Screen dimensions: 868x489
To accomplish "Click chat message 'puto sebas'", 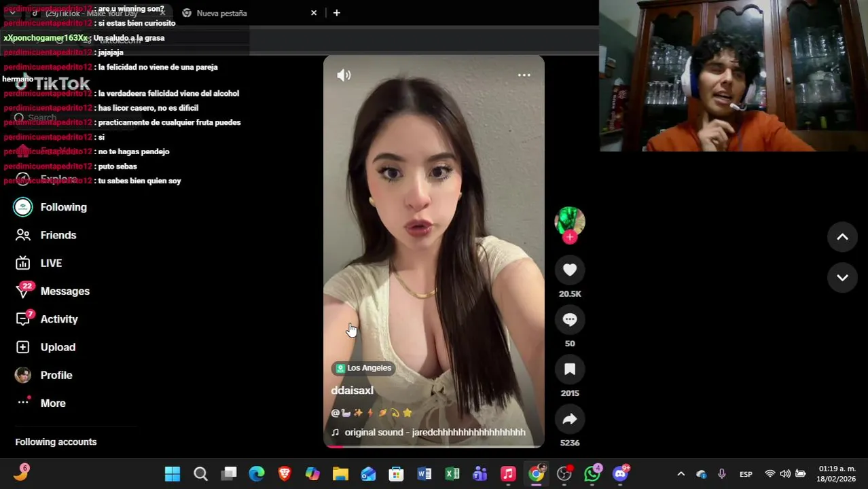I will tap(117, 166).
